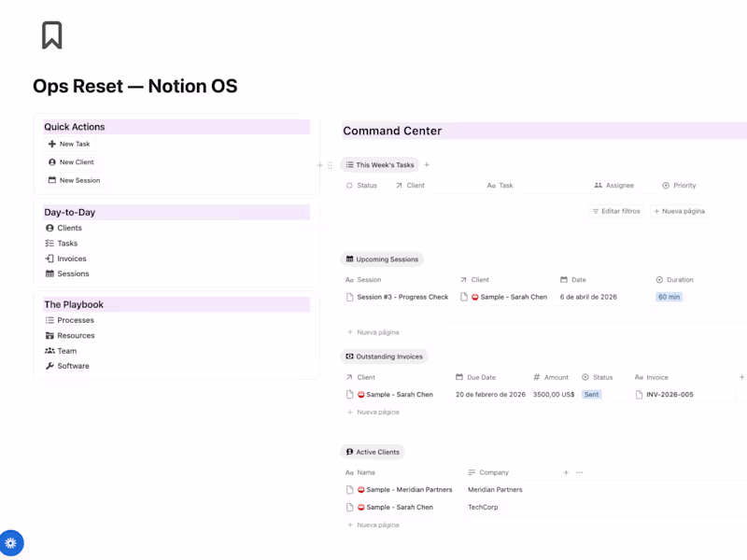Select the Outstanding Invoices view tab
This screenshot has width=747, height=560.
tap(384, 357)
